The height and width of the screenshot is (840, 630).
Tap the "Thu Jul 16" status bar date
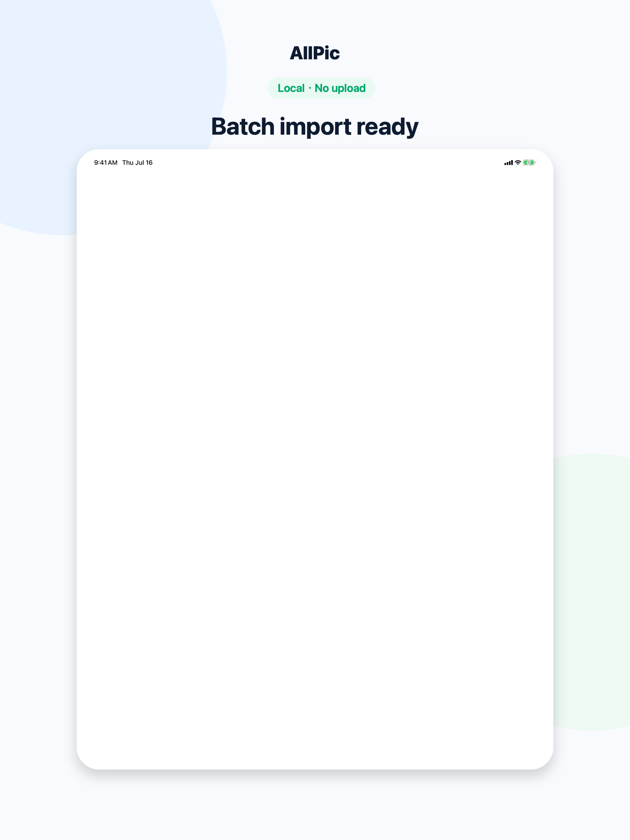pos(137,163)
